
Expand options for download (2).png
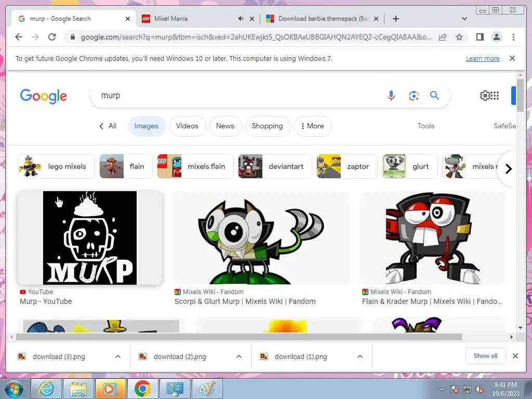pos(239,356)
